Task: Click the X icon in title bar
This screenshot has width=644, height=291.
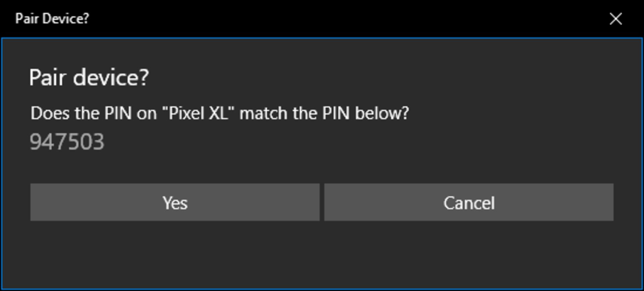Action: (615, 19)
